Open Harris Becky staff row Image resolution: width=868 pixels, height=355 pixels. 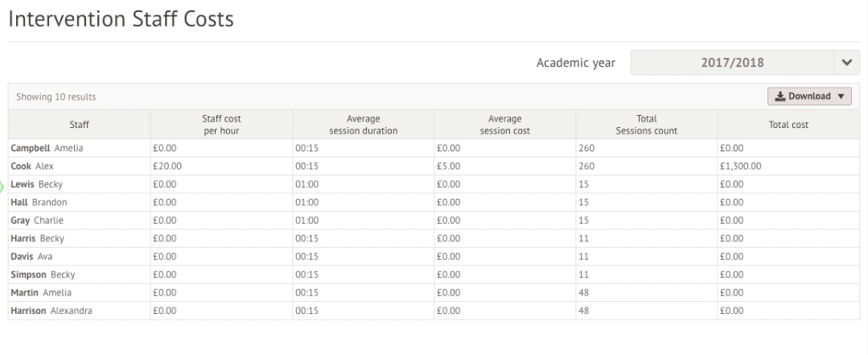[38, 238]
